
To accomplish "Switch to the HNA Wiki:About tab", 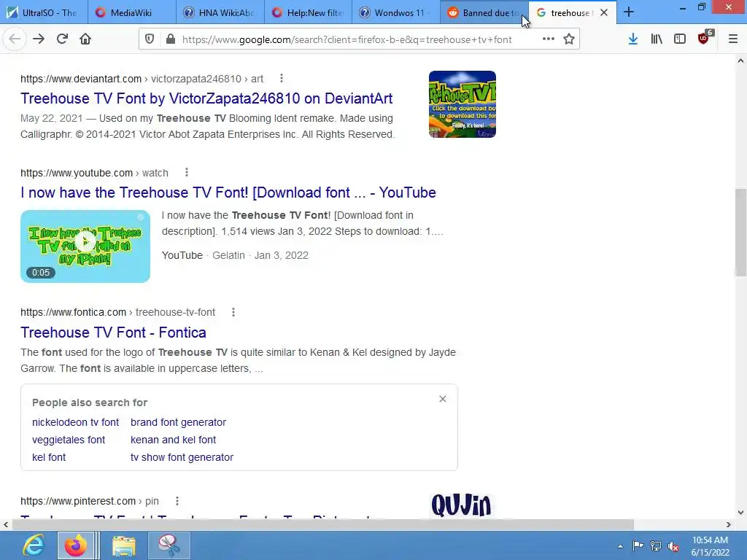I will pyautogui.click(x=220, y=12).
